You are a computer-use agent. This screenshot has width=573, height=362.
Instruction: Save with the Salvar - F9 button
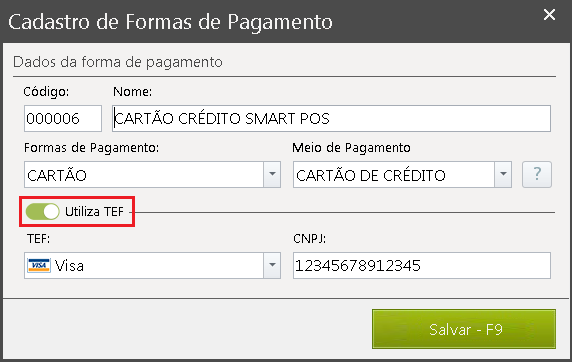tap(464, 329)
